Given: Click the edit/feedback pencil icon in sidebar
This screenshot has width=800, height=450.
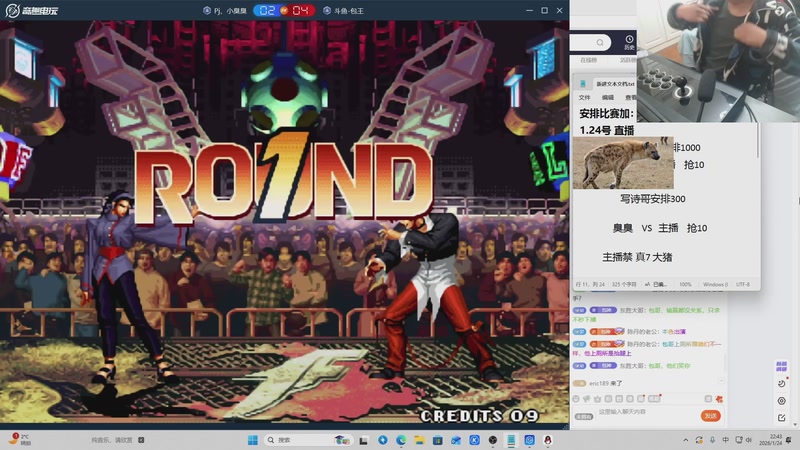Looking at the screenshot, I should [x=781, y=418].
